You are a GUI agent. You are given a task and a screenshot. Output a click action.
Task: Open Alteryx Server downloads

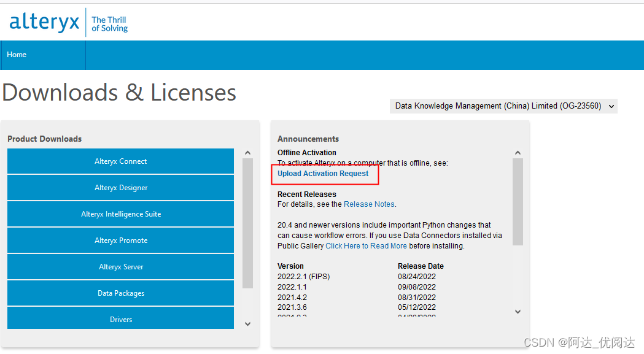coord(120,267)
